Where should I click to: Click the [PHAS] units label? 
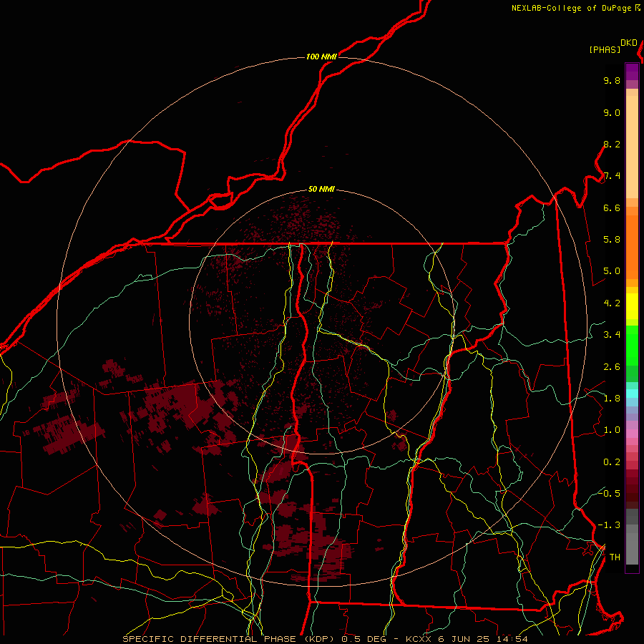[605, 49]
